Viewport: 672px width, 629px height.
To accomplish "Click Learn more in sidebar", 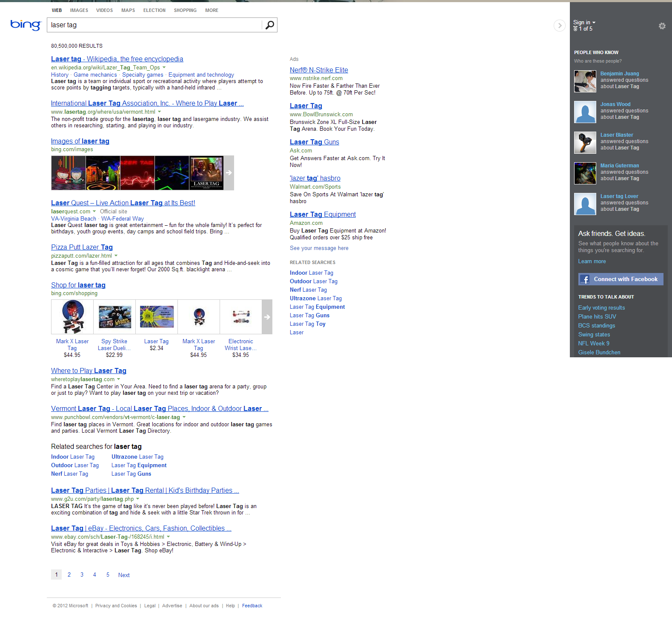I will [592, 261].
